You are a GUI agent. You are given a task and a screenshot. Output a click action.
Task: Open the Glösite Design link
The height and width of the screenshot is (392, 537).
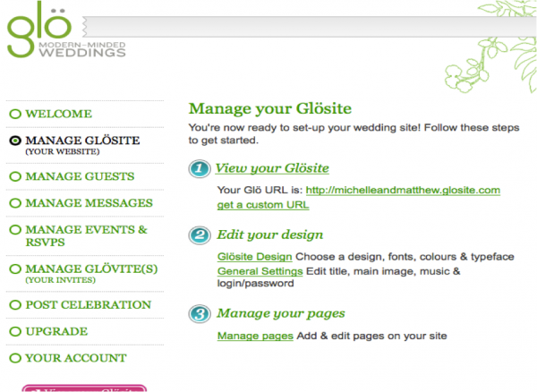point(254,257)
